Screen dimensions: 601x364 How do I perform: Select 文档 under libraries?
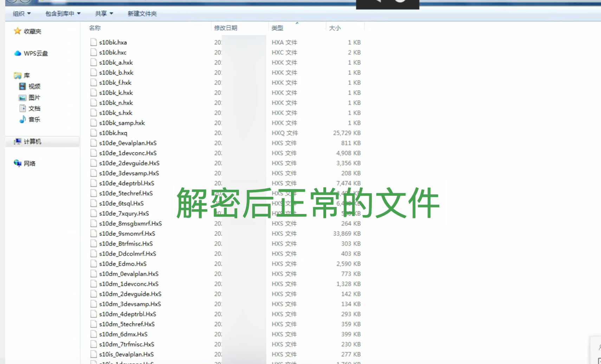pos(34,109)
